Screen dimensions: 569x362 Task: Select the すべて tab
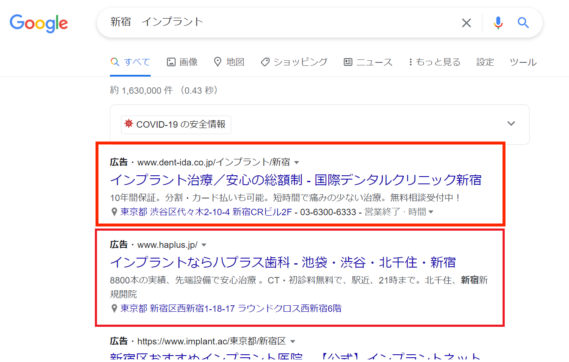coord(130,62)
